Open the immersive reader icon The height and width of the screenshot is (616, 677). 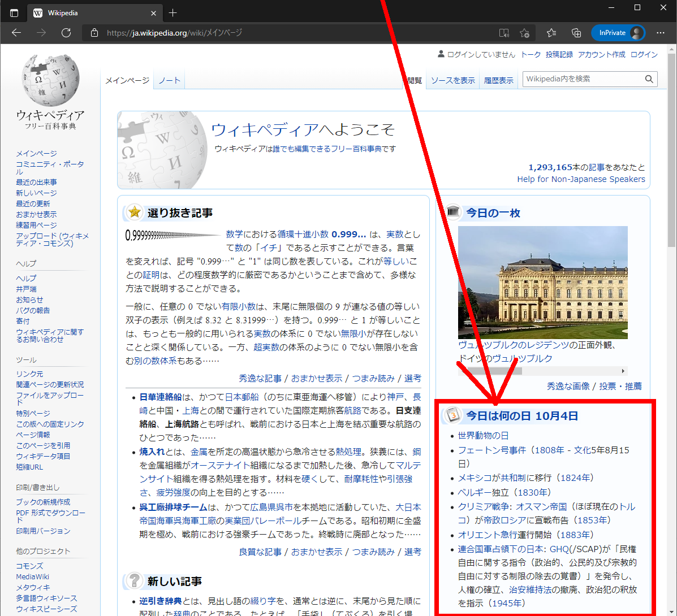(x=504, y=33)
